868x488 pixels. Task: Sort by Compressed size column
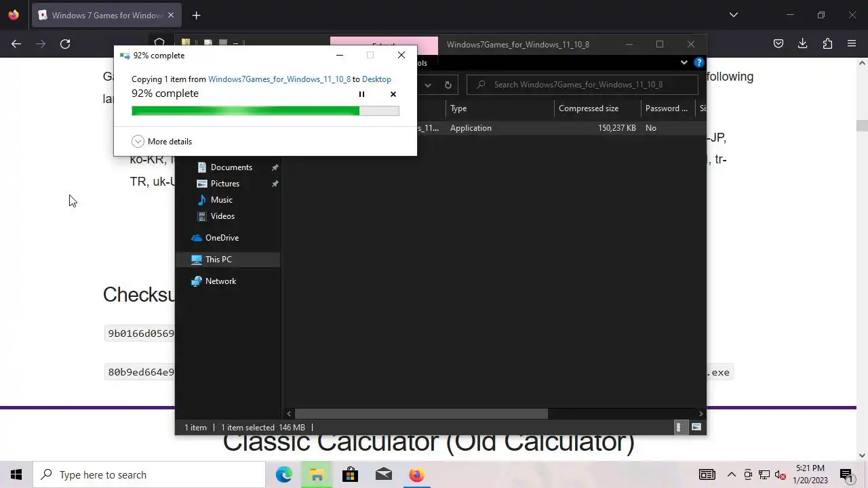pos(597,108)
